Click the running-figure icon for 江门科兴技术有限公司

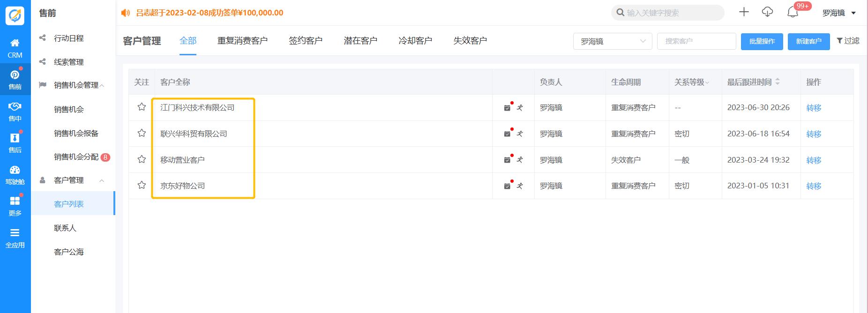[x=520, y=108]
